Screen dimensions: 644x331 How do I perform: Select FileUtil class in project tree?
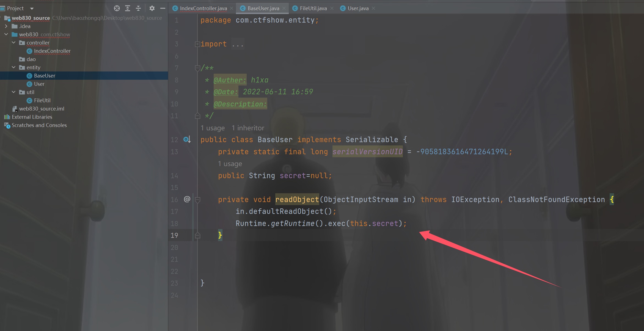42,100
